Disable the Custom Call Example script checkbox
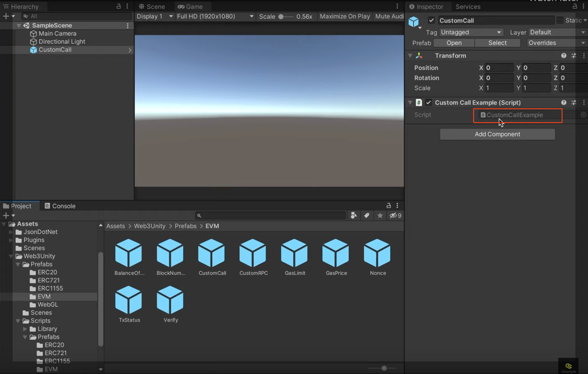The height and width of the screenshot is (374, 588). 428,103
